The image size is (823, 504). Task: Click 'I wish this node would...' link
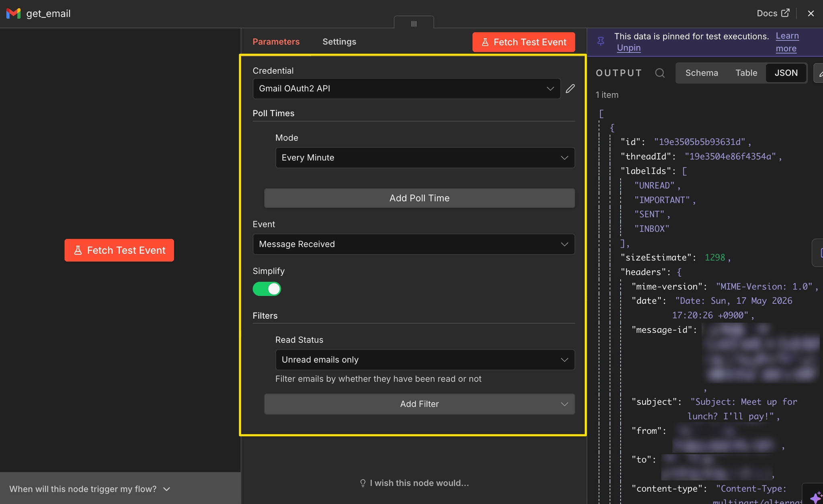tap(414, 483)
